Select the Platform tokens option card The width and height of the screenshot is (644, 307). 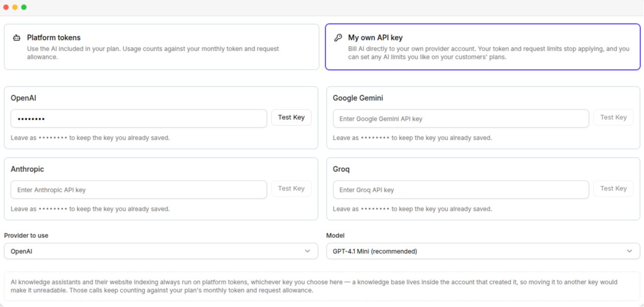pyautogui.click(x=162, y=47)
